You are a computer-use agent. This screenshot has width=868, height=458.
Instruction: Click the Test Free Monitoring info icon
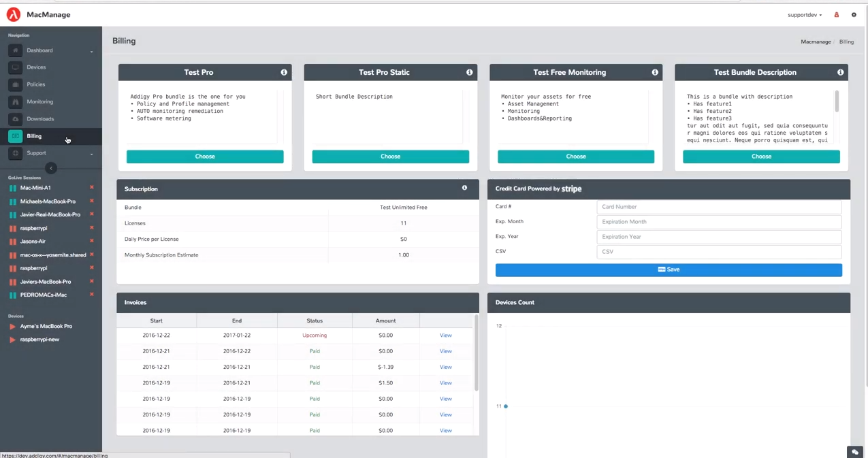tap(655, 72)
